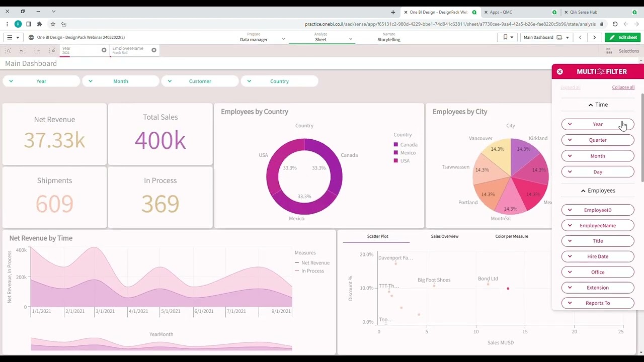
Task: Expand the Country filter pane
Action: click(x=279, y=81)
